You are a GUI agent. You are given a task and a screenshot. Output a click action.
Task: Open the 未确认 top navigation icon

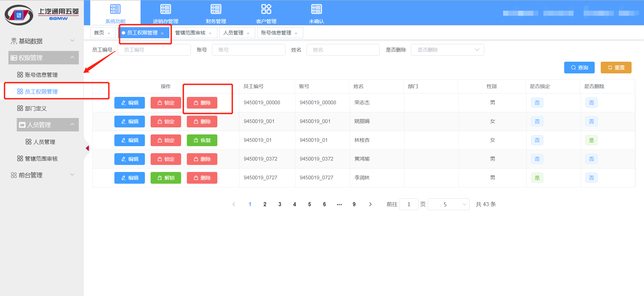(x=316, y=9)
